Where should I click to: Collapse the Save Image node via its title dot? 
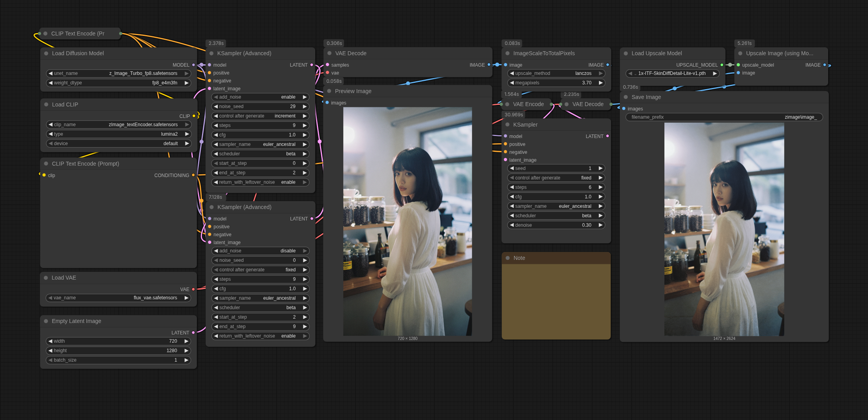click(x=626, y=97)
